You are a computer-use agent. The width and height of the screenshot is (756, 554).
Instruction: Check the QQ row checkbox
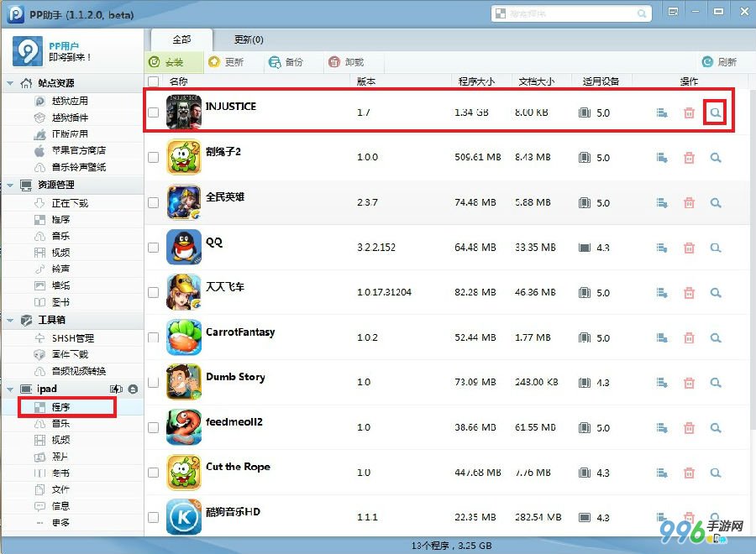coord(154,247)
